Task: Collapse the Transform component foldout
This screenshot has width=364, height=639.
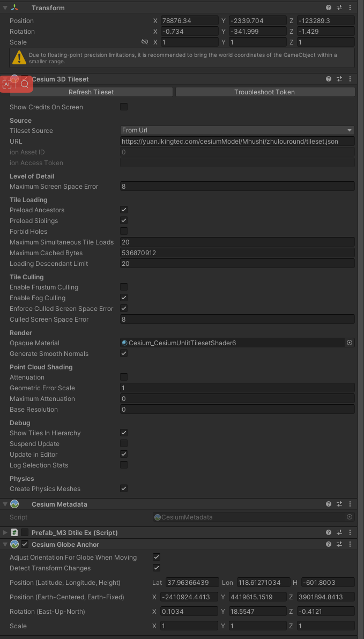Action: (5, 8)
